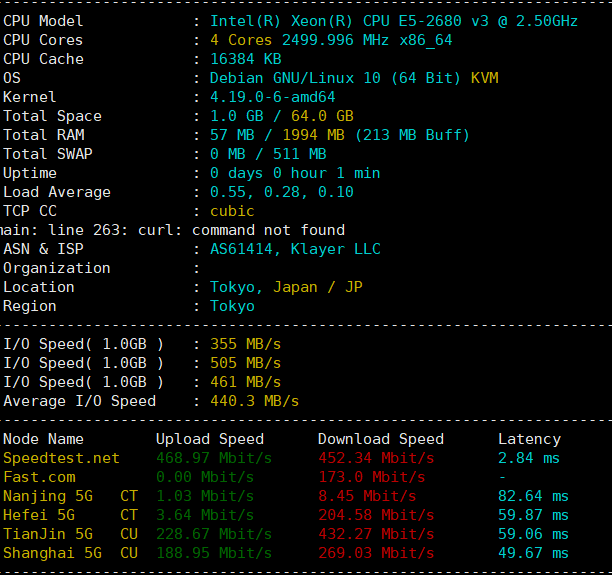Click the 511 MB swap value

pos(299,154)
